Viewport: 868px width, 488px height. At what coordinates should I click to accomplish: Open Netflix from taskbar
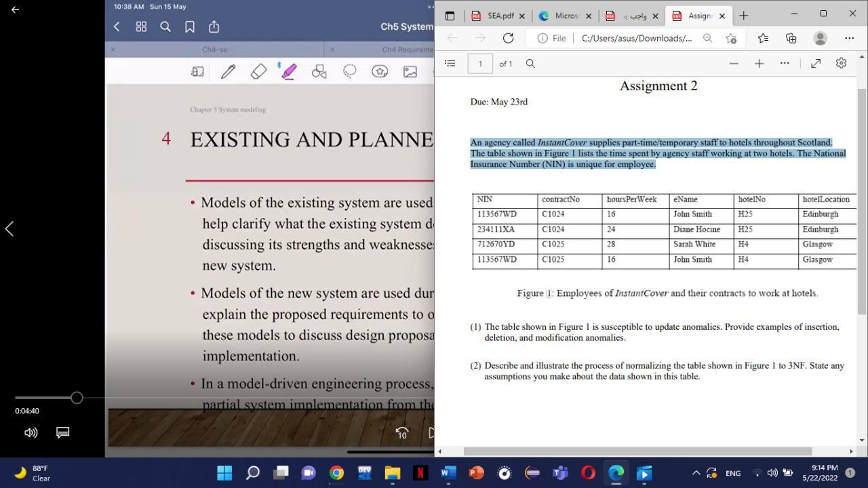point(420,472)
